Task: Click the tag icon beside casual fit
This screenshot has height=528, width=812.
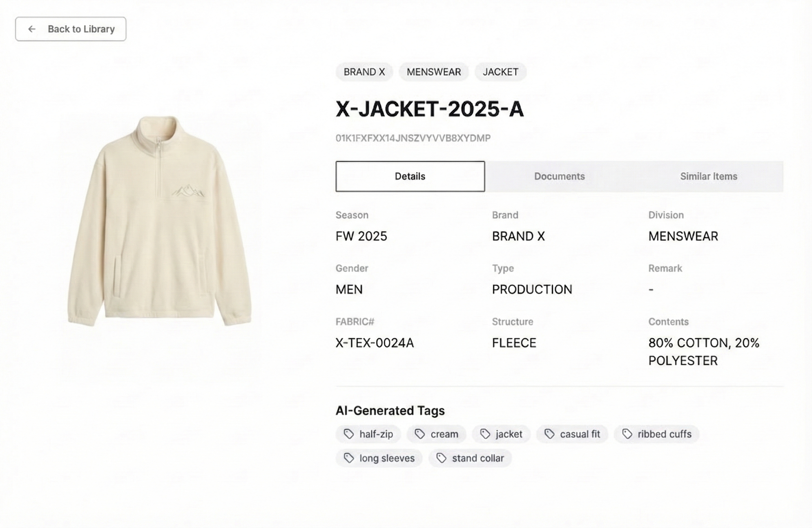Action: click(x=549, y=434)
